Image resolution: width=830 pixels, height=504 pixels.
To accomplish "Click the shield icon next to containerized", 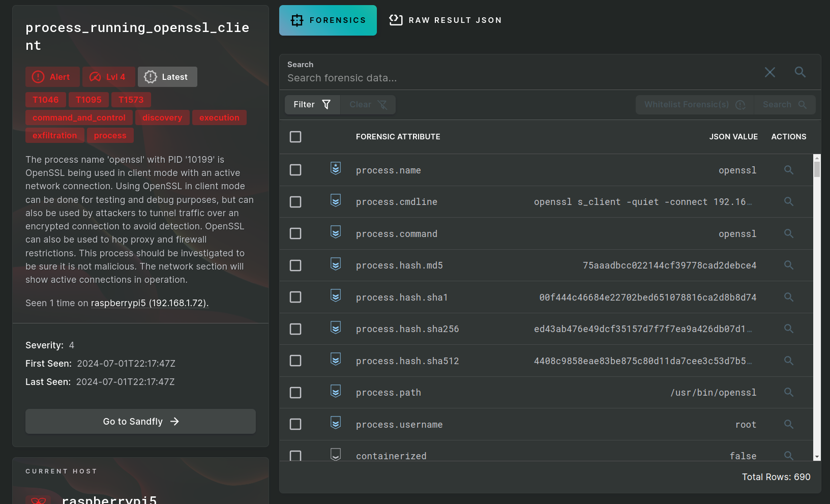I will point(336,454).
